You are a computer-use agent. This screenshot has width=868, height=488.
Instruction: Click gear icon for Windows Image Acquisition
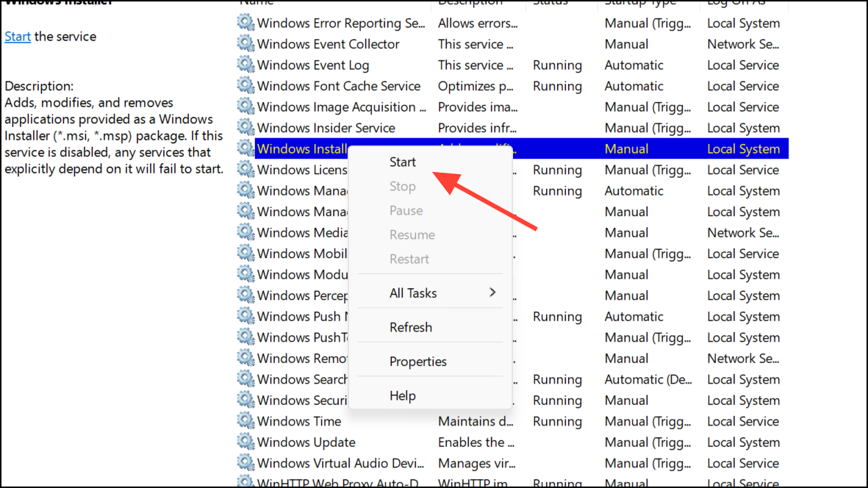pos(245,107)
